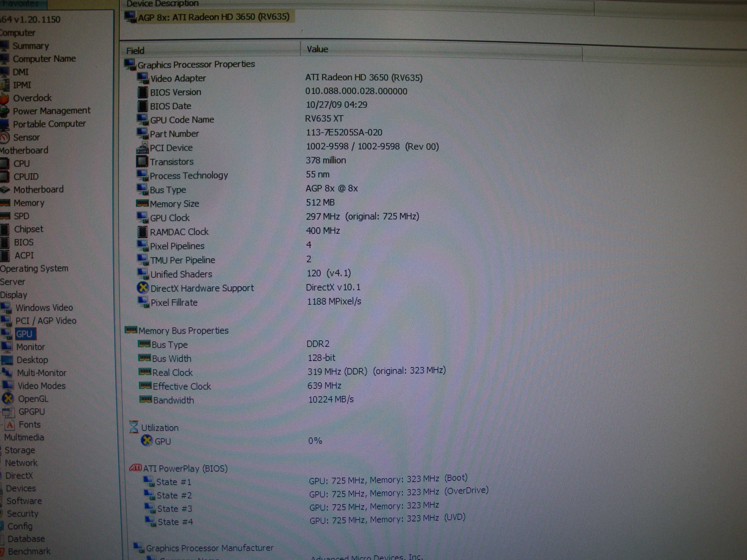Image resolution: width=747 pixels, height=560 pixels.
Task: Open the Benchmark category
Action: [x=29, y=551]
